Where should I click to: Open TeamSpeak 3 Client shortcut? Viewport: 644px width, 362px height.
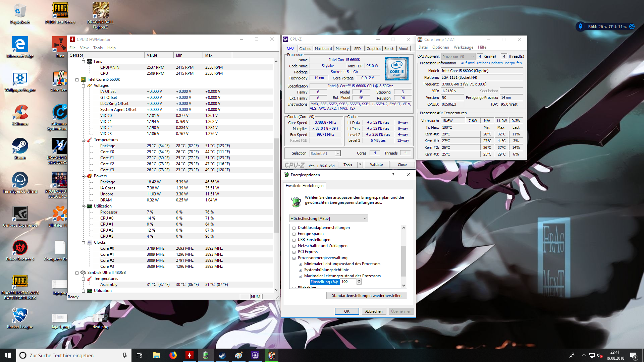pyautogui.click(x=20, y=180)
